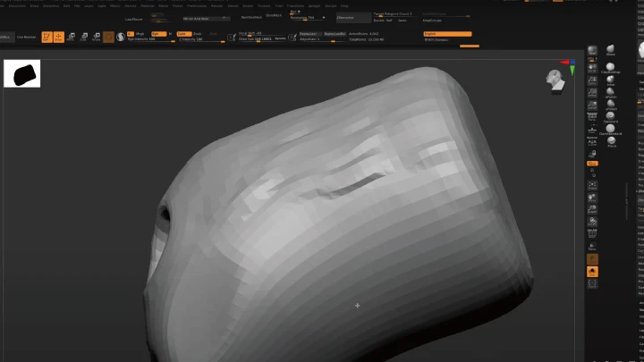Toggle the LazyMouse button

pyautogui.click(x=134, y=19)
